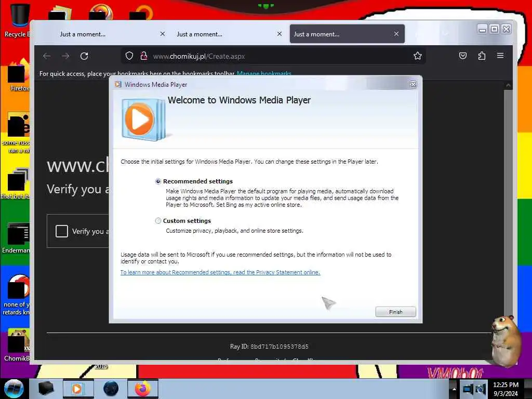Maximize the Firefox window
The image size is (532, 399).
[495, 29]
